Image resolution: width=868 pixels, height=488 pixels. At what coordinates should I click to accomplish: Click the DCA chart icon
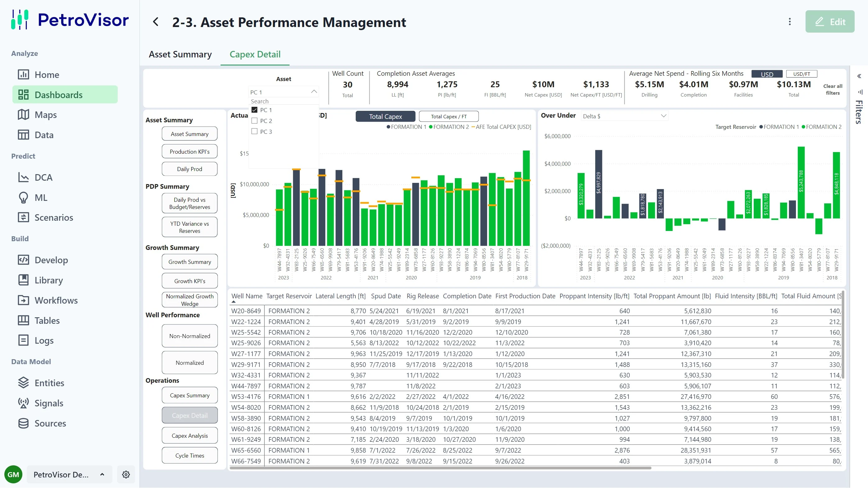click(23, 178)
